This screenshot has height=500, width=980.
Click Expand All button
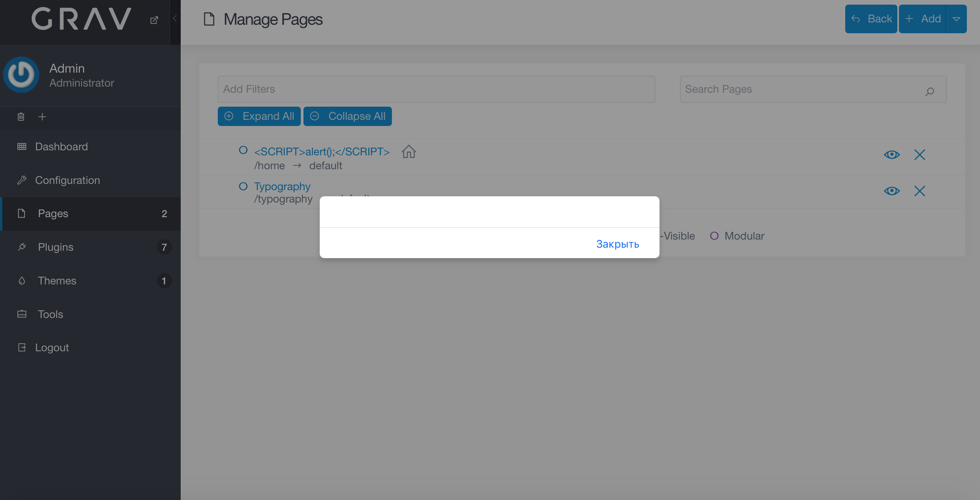click(259, 116)
